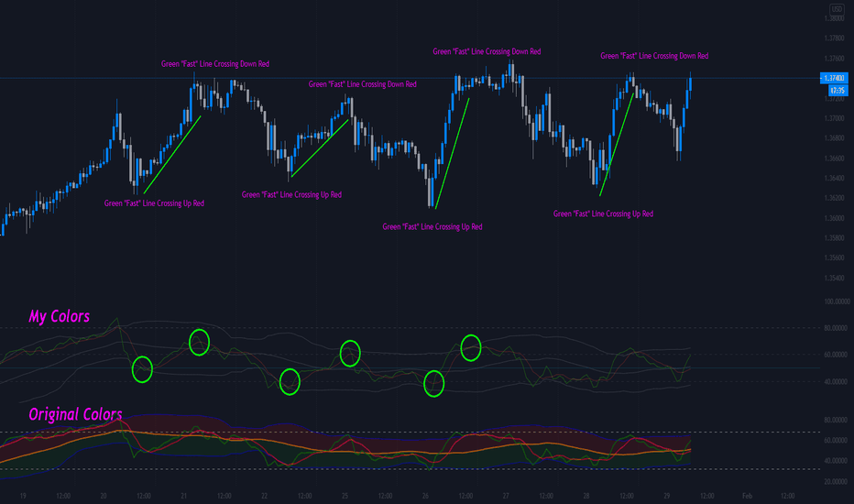
Task: Click the Feb label on the time axis
Action: [748, 496]
